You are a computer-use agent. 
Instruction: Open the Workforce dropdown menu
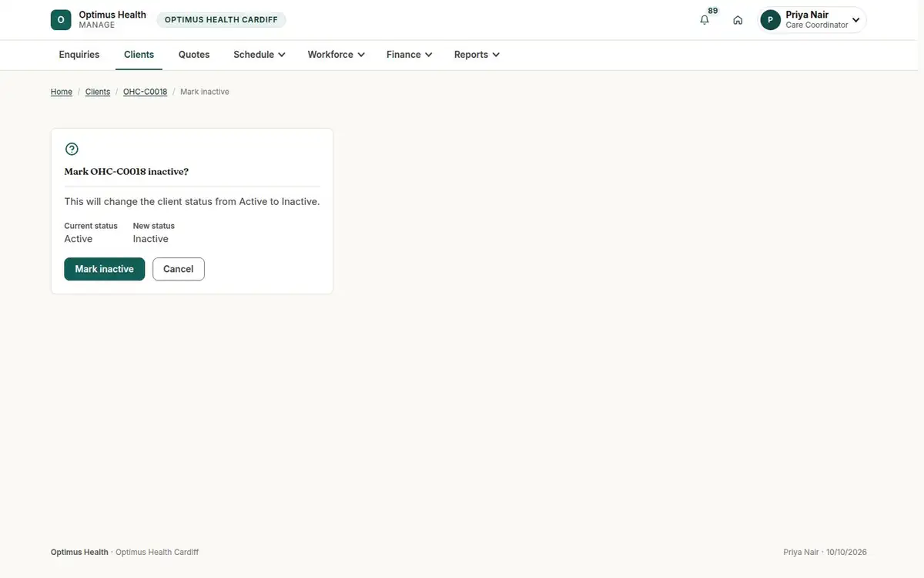336,55
